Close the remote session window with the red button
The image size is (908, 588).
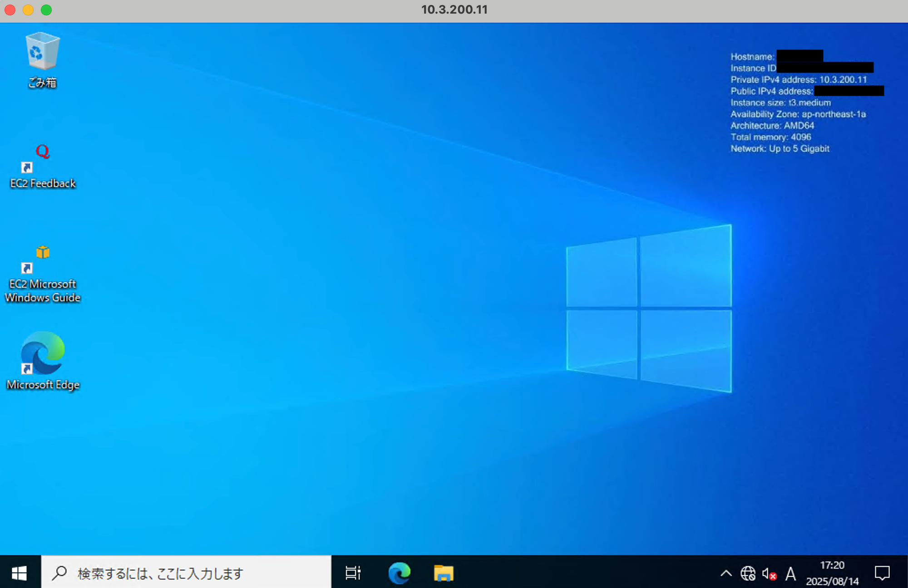tap(10, 10)
